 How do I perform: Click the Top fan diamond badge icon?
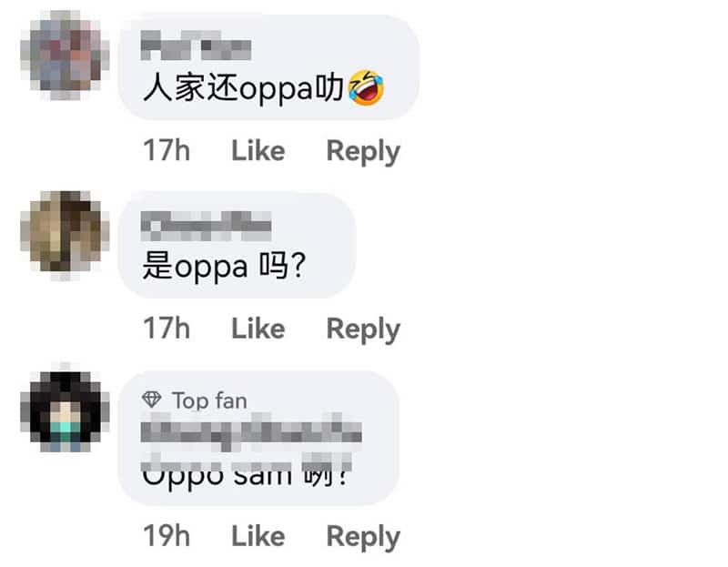151,400
